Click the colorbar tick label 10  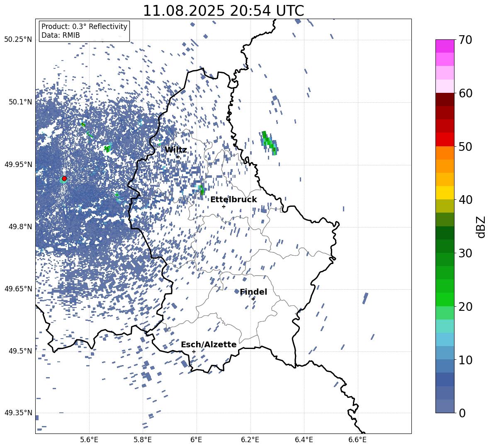click(465, 360)
